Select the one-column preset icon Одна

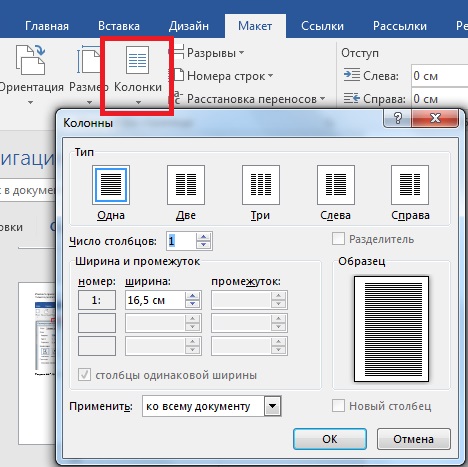click(x=111, y=185)
